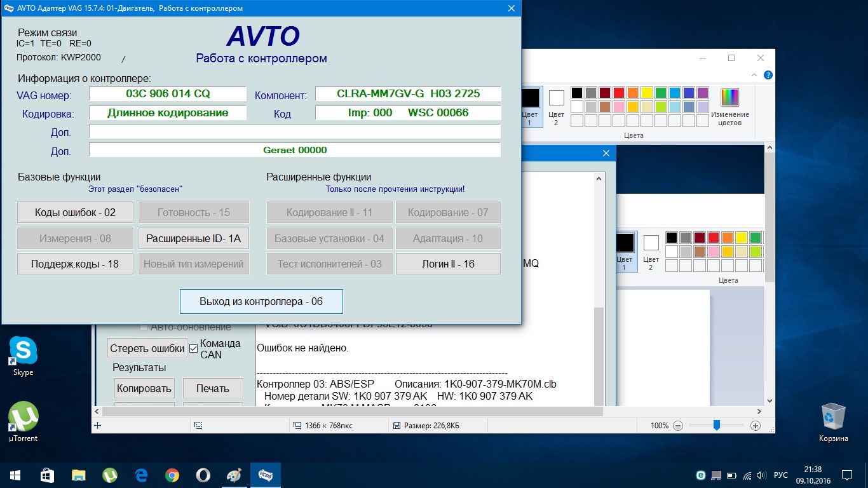
Task: Open Paint help with the question mark icon
Action: pos(769,75)
